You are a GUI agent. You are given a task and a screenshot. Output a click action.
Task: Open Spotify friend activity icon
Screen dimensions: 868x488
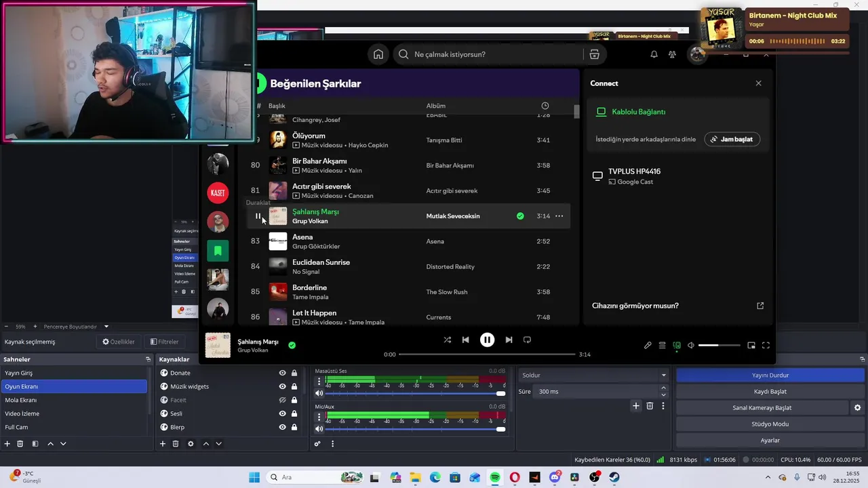click(x=672, y=54)
